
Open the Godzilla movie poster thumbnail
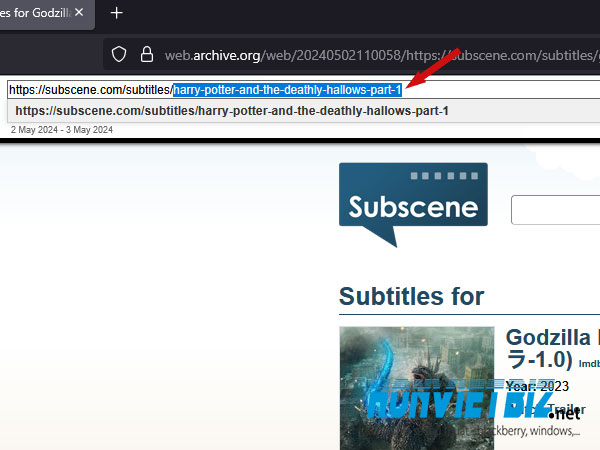(x=417, y=388)
